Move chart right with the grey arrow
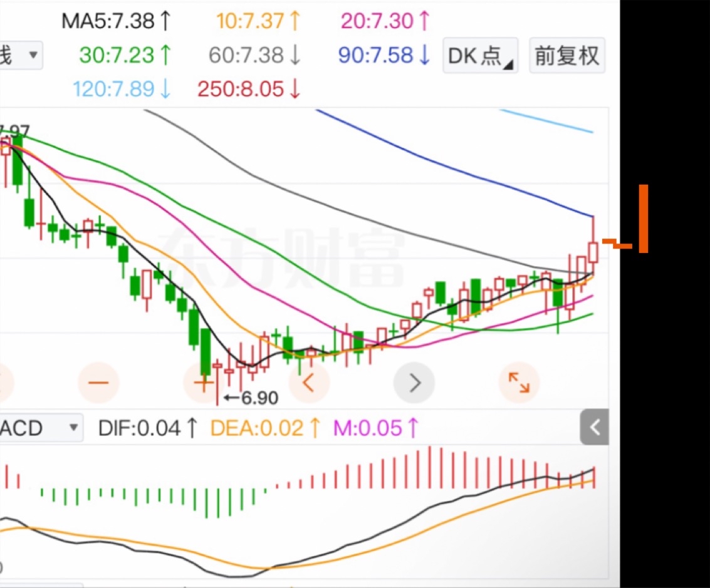This screenshot has width=710, height=588. point(414,383)
